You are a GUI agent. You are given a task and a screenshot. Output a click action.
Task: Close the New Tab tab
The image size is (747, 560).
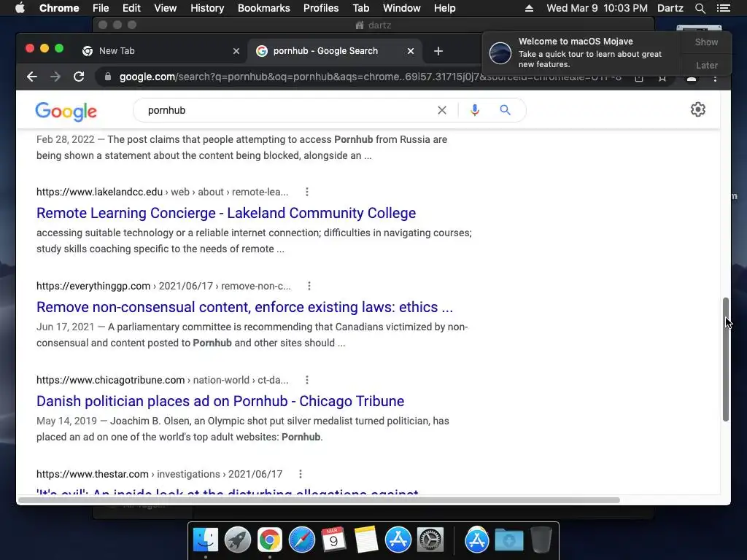(x=236, y=51)
